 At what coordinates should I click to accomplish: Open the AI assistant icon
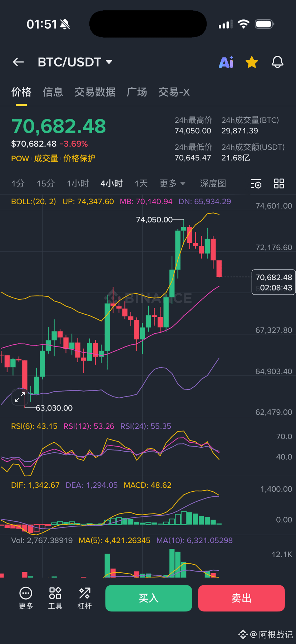[226, 62]
